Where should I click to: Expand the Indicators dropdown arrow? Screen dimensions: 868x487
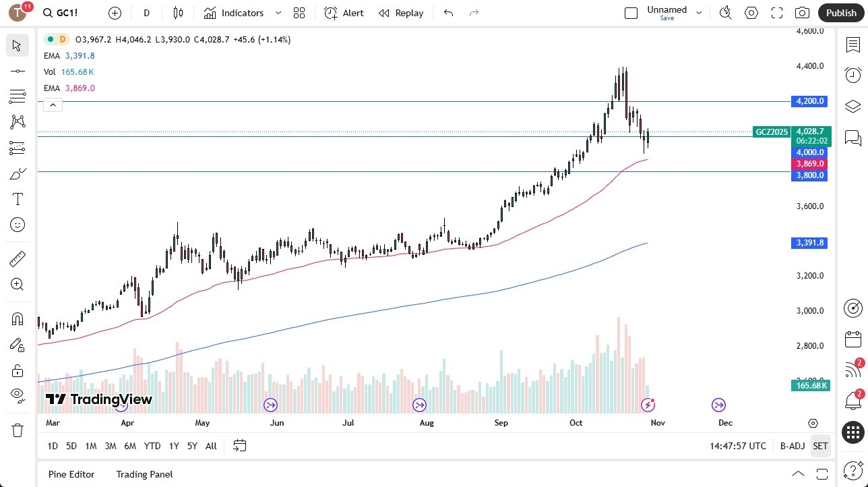pos(277,13)
